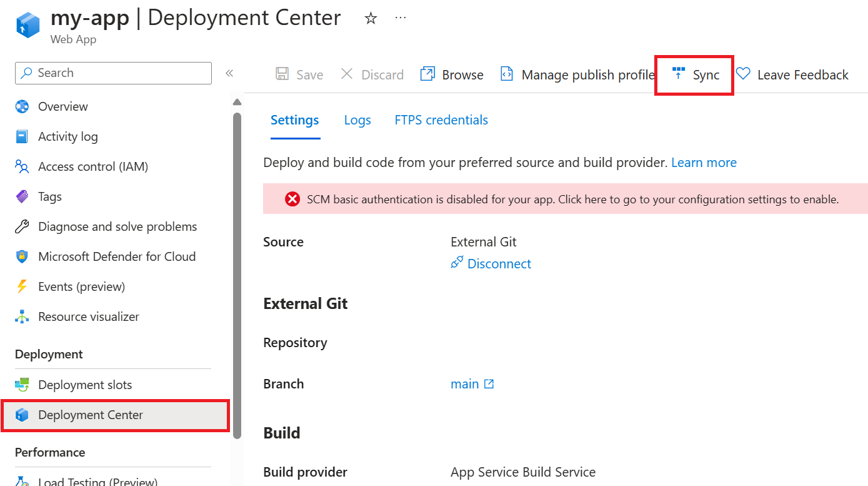Click the Learn more link
This screenshot has height=486, width=868.
click(x=704, y=163)
